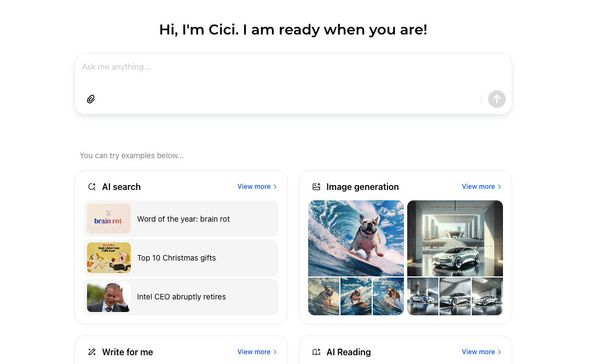Image resolution: width=590 pixels, height=364 pixels.
Task: Click the paperclip attachment icon
Action: pyautogui.click(x=91, y=99)
